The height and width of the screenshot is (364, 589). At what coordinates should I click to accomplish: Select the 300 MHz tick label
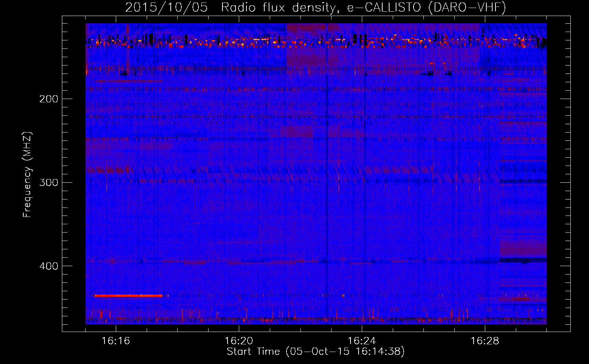click(x=48, y=182)
